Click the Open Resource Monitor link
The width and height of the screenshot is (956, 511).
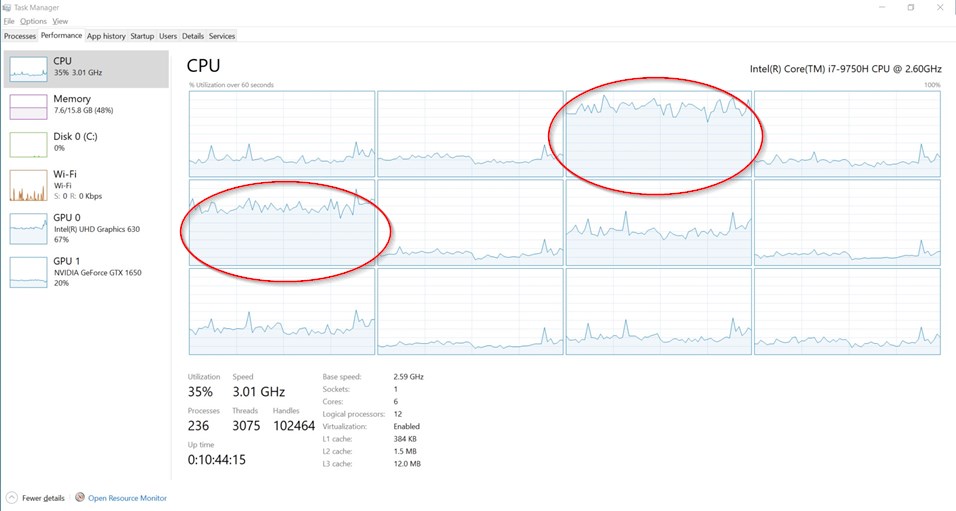coord(127,498)
